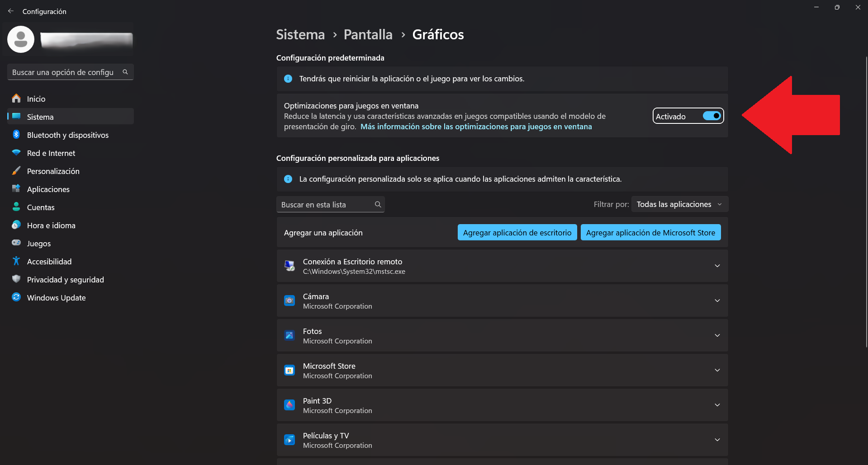Click Agregar aplicación de Microsoft Store button
Viewport: 868px width, 465px height.
pyautogui.click(x=650, y=232)
